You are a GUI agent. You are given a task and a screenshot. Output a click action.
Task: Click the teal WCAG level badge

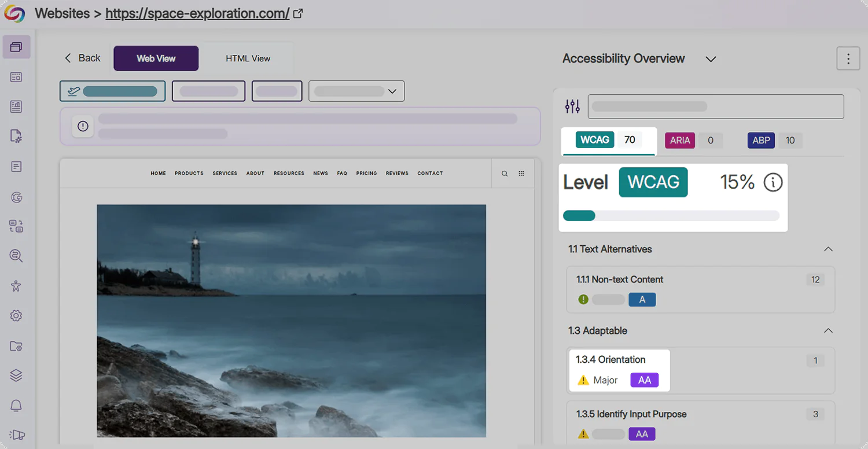tap(653, 182)
